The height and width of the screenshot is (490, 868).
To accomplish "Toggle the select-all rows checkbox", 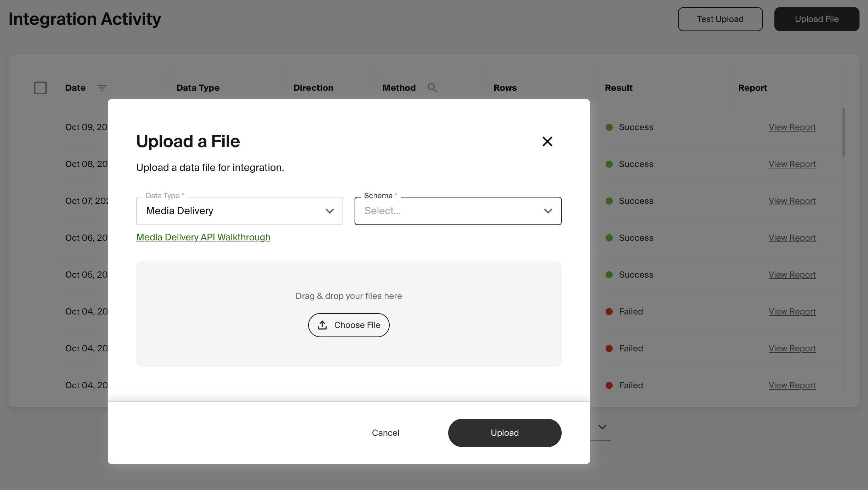I will [x=40, y=88].
